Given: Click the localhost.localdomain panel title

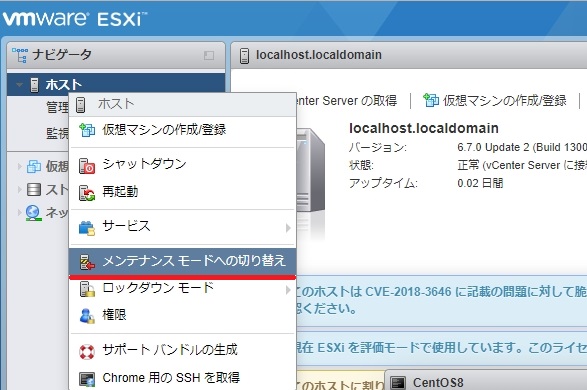Looking at the screenshot, I should point(319,55).
